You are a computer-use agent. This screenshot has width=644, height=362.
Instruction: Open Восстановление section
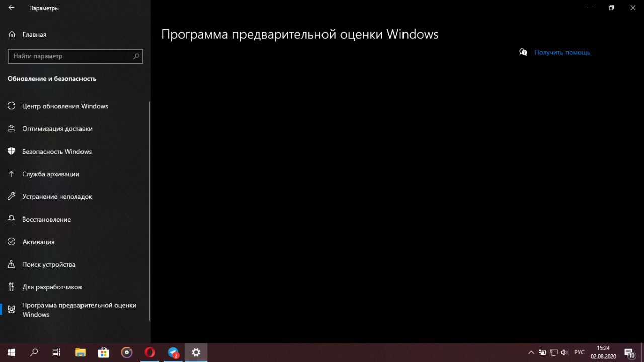[75, 220]
